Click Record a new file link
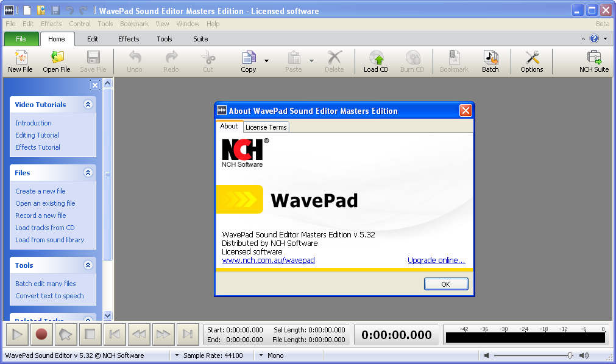The width and height of the screenshot is (616, 364). (x=40, y=215)
